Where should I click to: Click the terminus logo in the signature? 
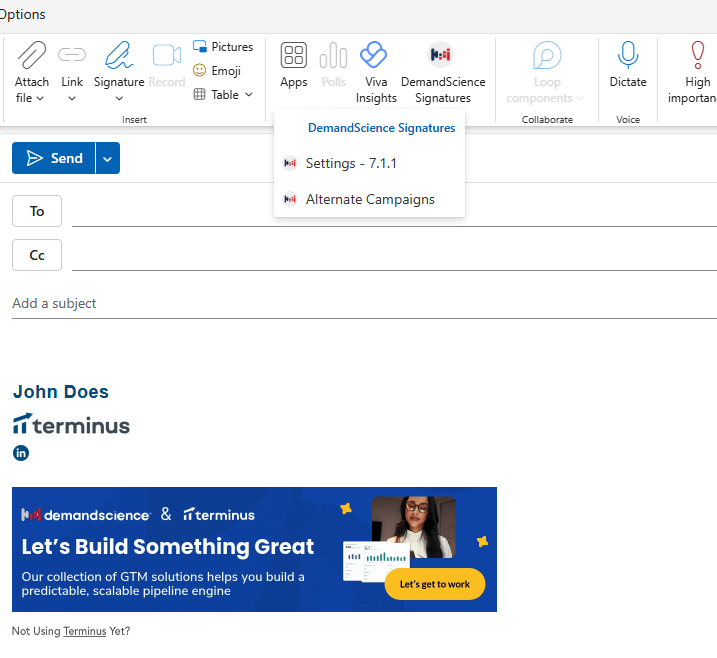click(71, 423)
